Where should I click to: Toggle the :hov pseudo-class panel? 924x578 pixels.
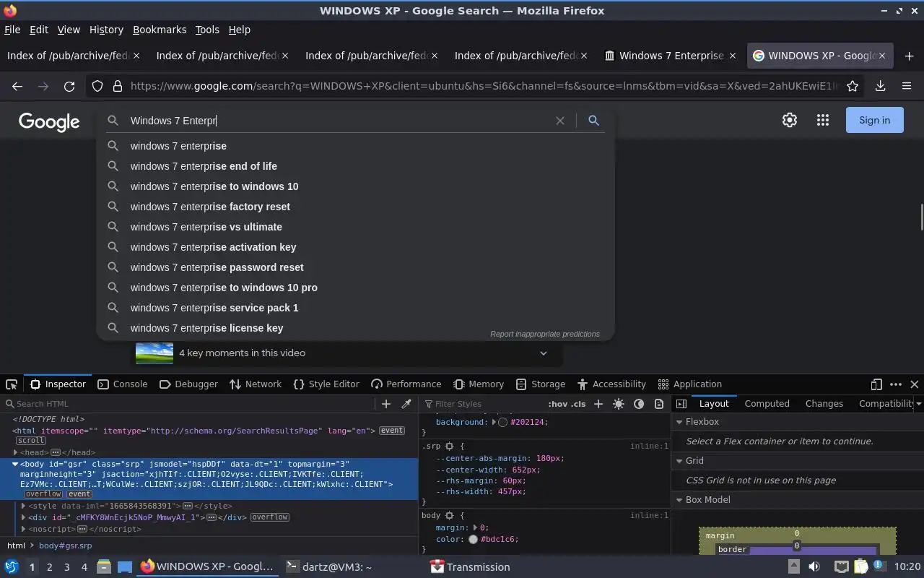(x=557, y=404)
